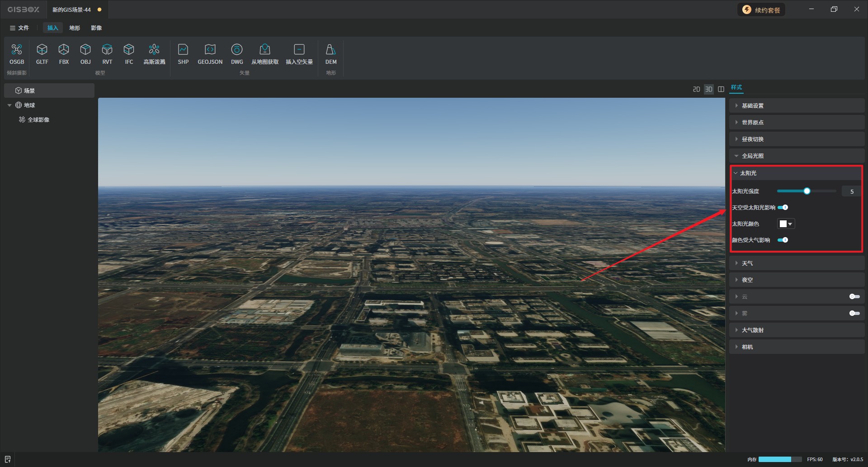The height and width of the screenshot is (467, 868).
Task: Select the GEOJSON import icon
Action: [210, 50]
